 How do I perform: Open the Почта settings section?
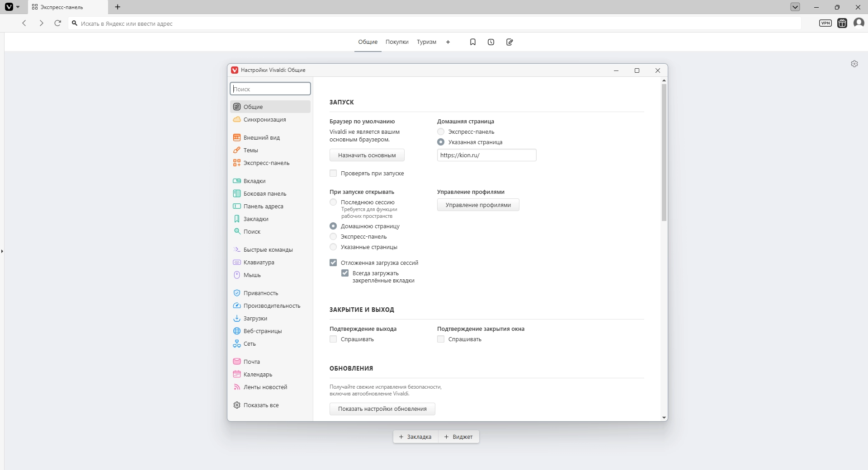point(270,362)
